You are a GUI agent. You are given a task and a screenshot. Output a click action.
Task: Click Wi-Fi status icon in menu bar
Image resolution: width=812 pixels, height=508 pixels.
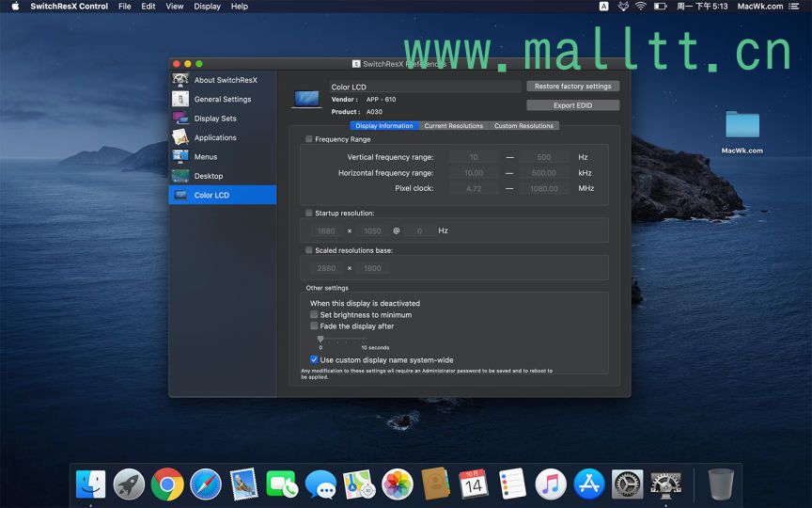point(641,7)
